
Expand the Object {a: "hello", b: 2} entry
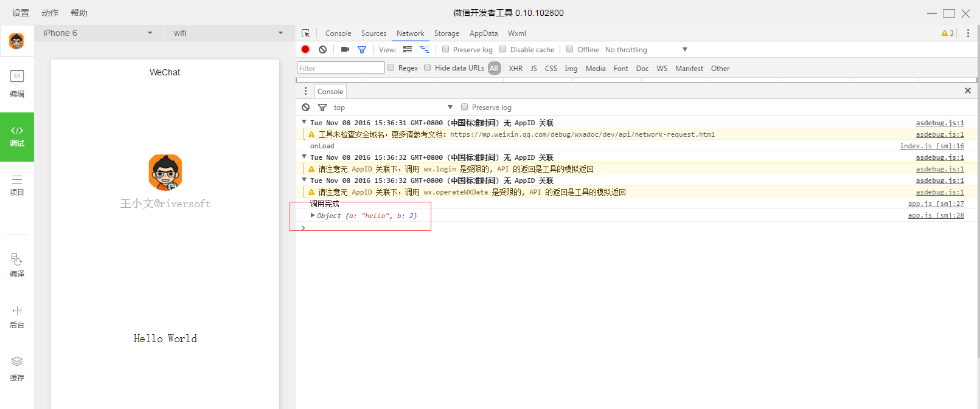[313, 215]
